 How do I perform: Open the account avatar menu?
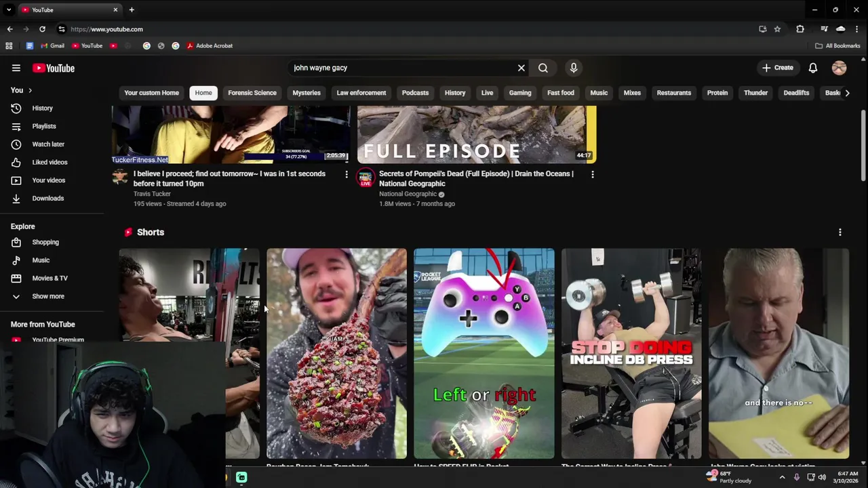point(840,68)
